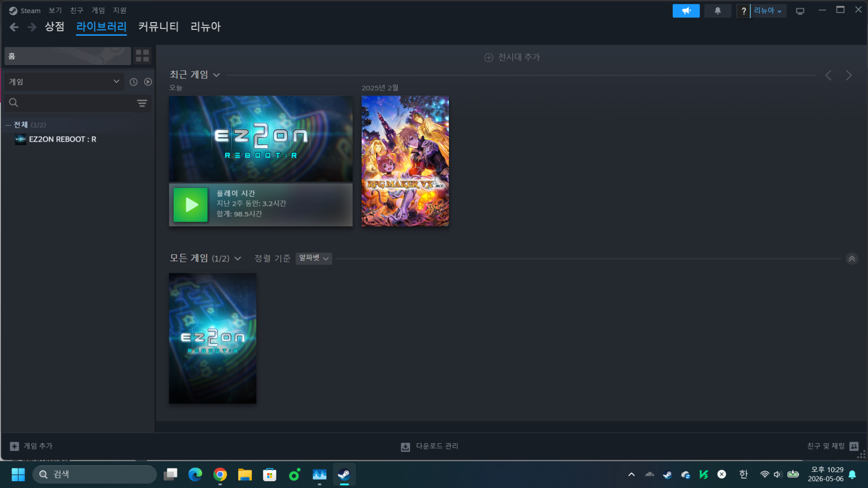
Task: Switch to the 라이브러리 tab
Action: [x=101, y=26]
